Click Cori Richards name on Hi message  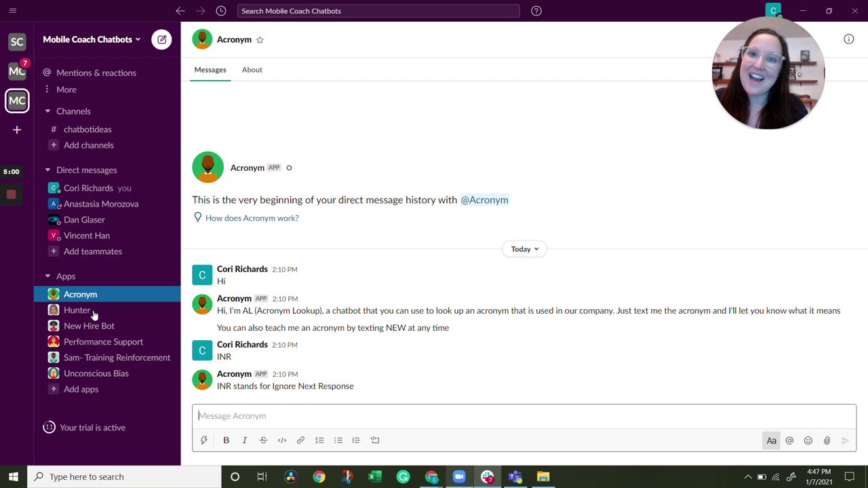(242, 269)
